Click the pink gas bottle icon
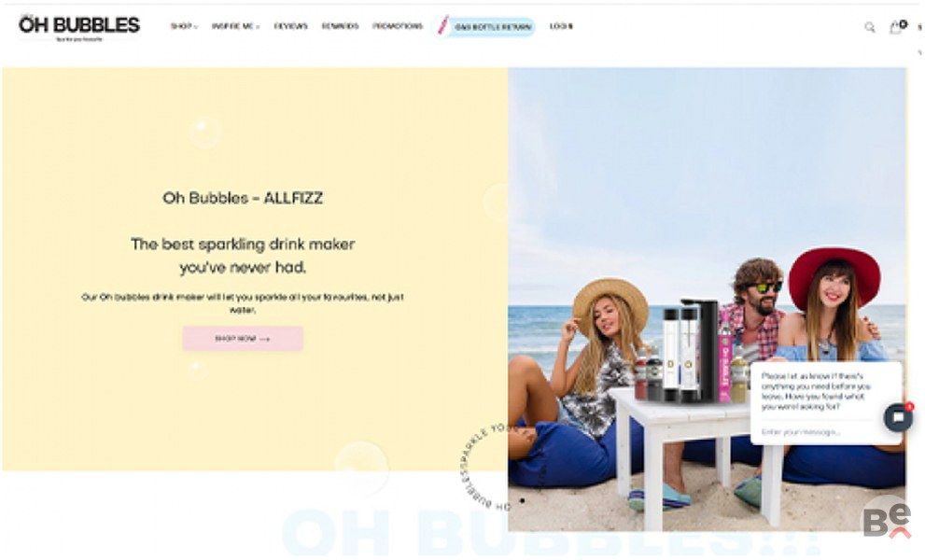The image size is (925, 560). click(442, 25)
